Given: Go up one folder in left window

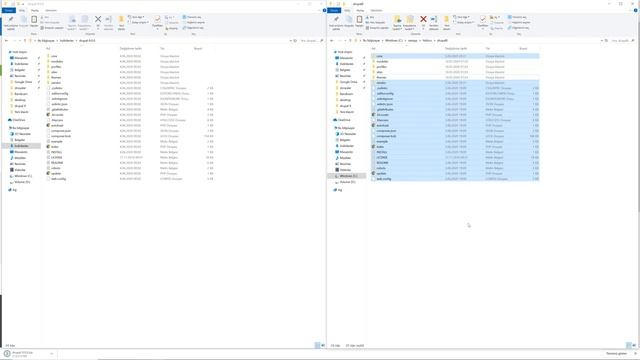Looking at the screenshot, I should (25, 41).
